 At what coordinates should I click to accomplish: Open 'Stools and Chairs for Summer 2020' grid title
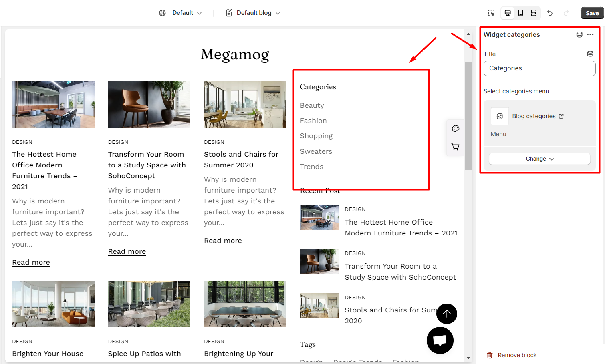pyautogui.click(x=241, y=159)
